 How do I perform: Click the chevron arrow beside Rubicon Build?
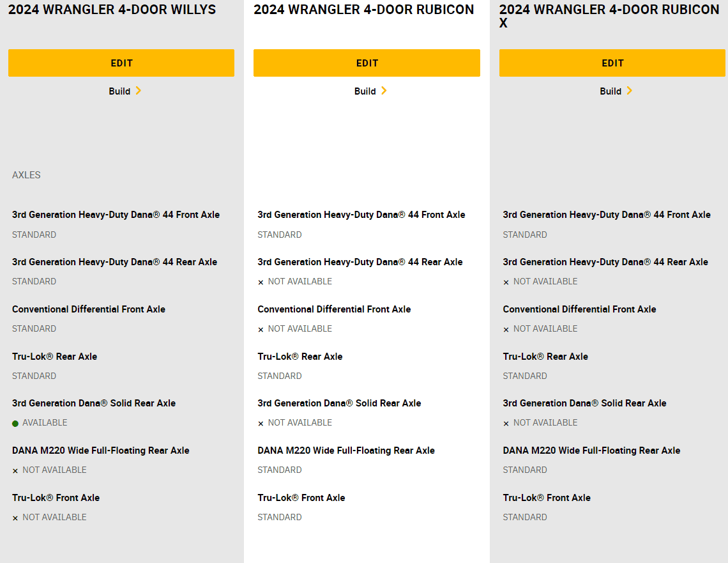click(x=384, y=91)
